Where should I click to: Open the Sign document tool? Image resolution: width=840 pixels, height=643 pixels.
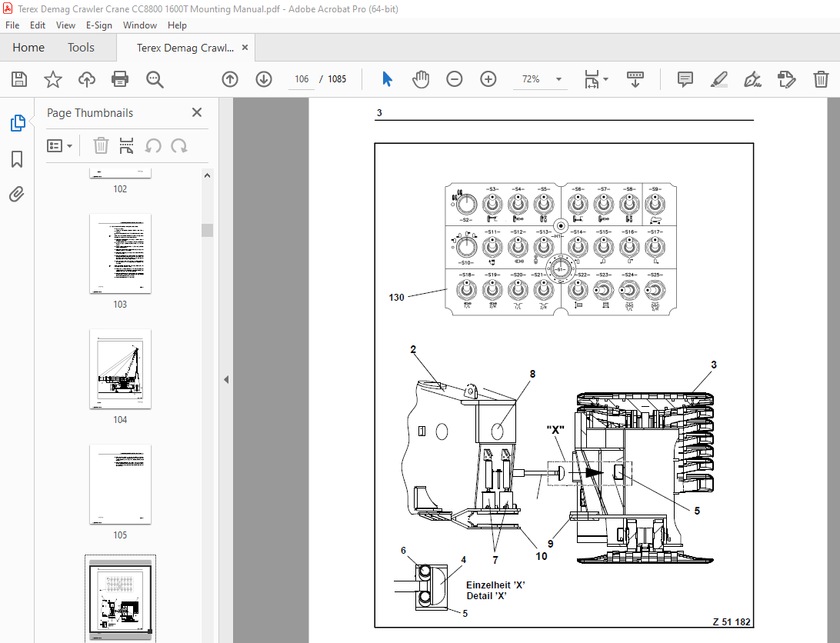752,79
